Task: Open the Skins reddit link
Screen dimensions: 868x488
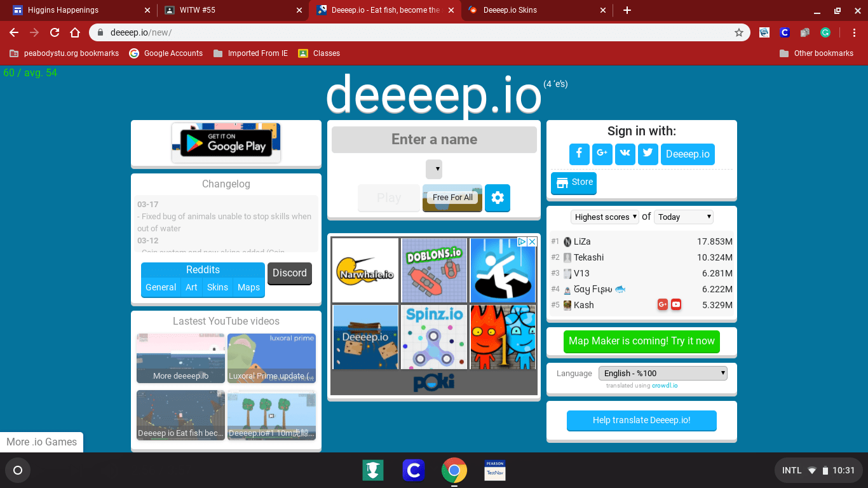Action: click(217, 287)
